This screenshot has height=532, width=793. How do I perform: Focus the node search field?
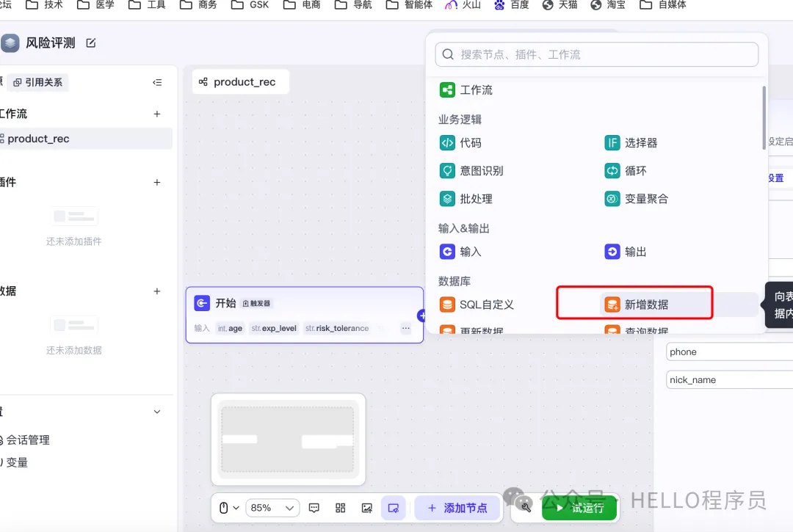596,54
